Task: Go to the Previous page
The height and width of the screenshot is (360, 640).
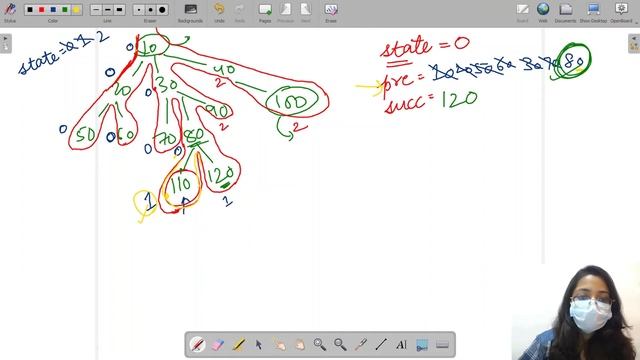Action: coord(285,12)
